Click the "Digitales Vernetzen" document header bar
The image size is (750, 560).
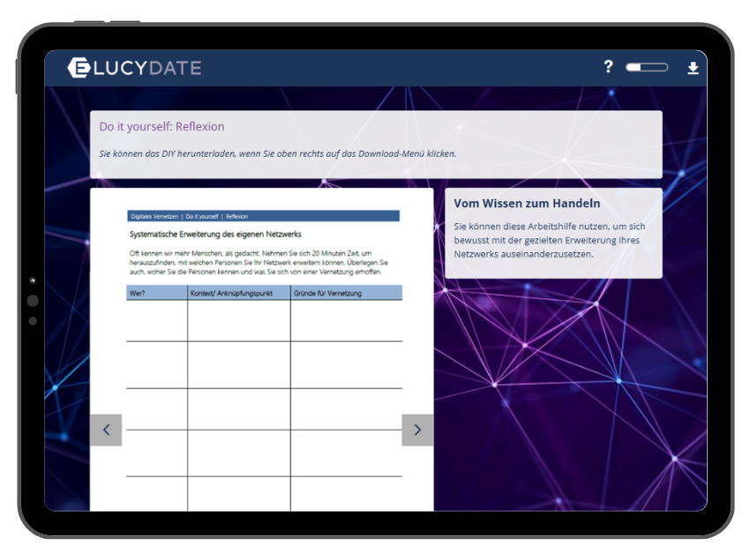264,216
